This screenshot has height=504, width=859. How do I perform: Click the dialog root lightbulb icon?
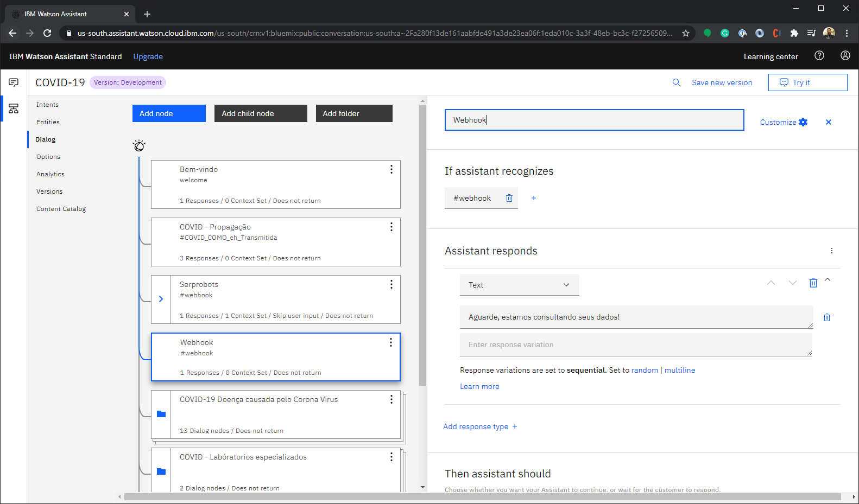click(139, 145)
